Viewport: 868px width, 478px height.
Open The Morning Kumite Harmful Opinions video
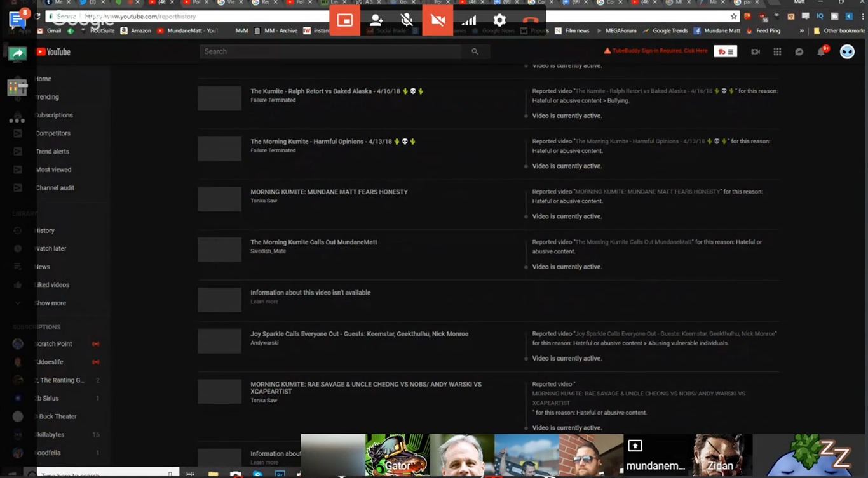click(x=333, y=142)
